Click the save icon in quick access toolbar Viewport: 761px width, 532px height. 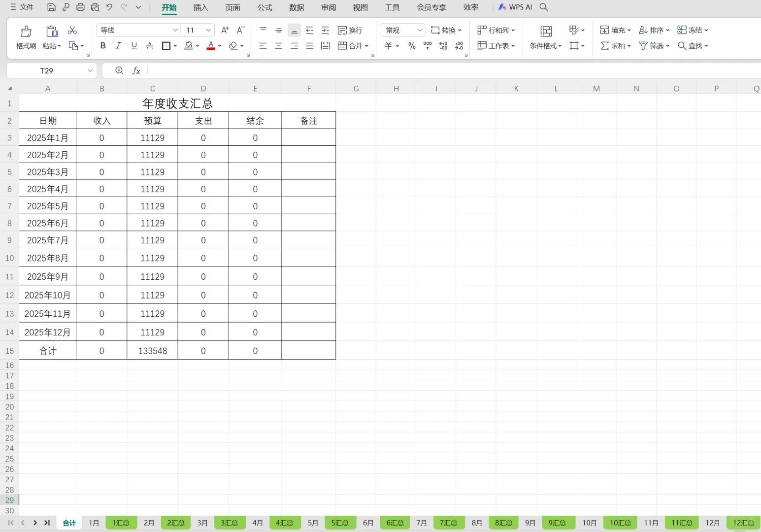(51, 7)
